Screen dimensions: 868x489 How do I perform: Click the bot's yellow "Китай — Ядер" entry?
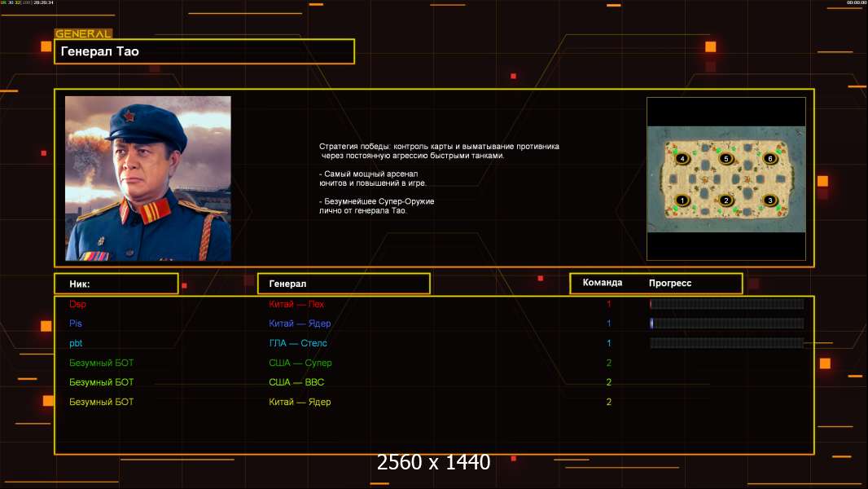(300, 402)
